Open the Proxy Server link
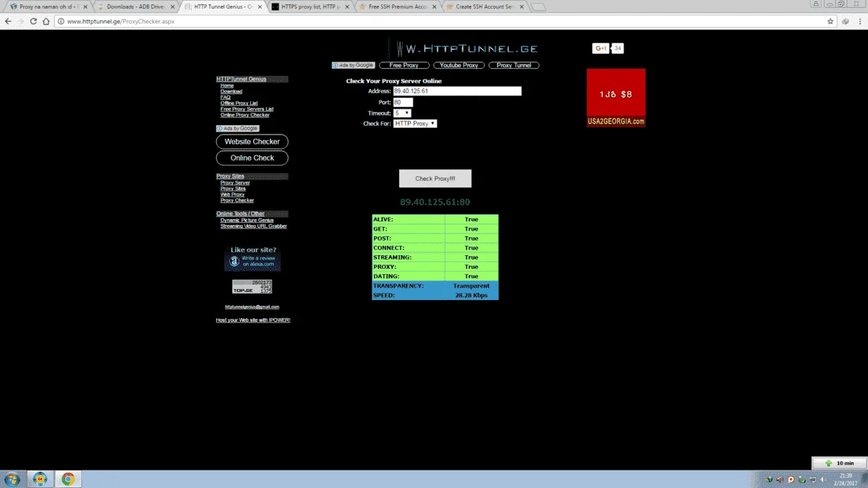Viewport: 868px width, 488px height. [x=235, y=183]
